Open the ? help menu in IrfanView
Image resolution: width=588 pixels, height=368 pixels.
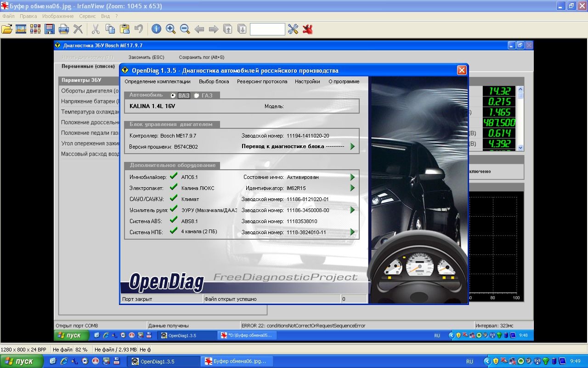click(117, 16)
